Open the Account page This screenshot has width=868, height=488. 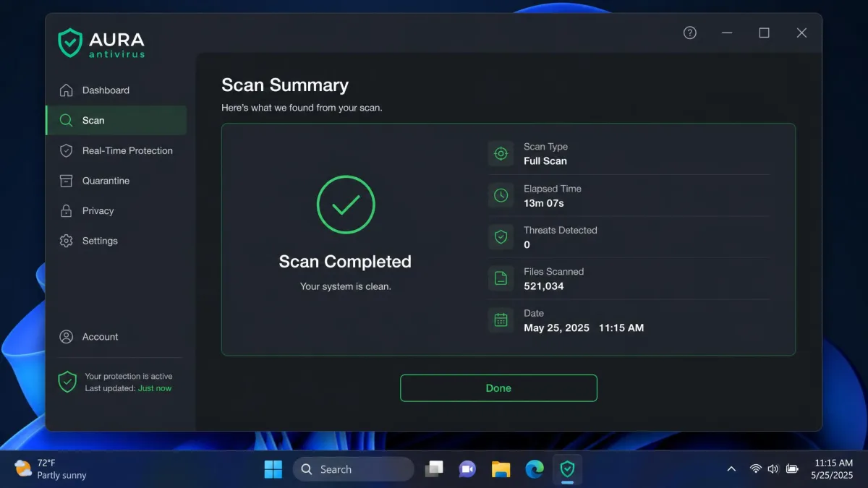click(x=116, y=337)
